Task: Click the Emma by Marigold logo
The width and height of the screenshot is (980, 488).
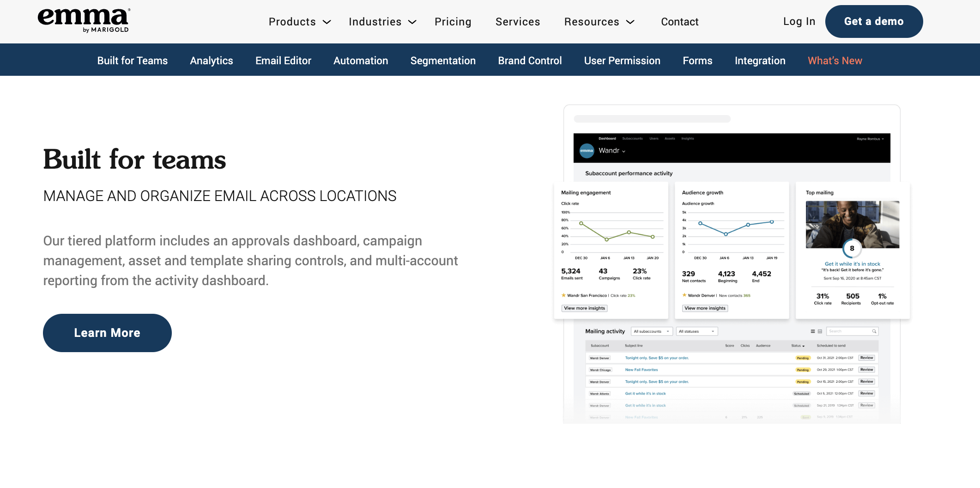Action: tap(84, 20)
